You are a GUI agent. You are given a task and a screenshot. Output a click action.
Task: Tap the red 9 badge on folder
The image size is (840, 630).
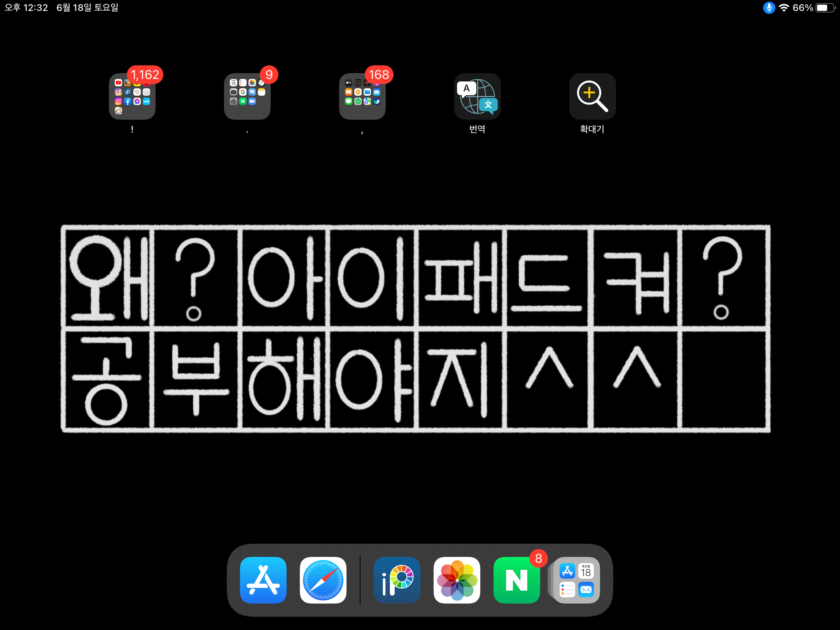269,75
